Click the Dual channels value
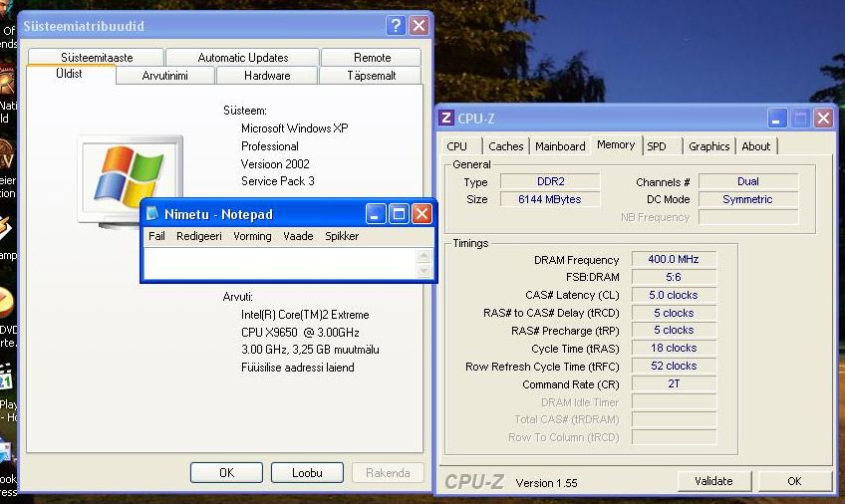Screen dimensions: 845x504 click(748, 181)
